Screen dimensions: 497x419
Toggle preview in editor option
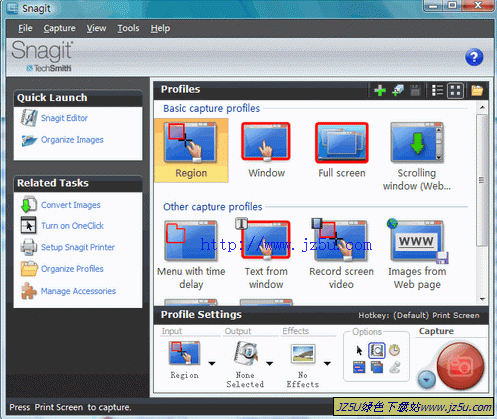click(x=377, y=350)
